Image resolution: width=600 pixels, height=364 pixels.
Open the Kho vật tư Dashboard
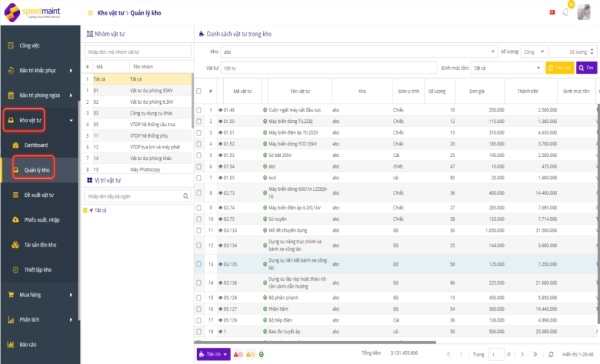tap(36, 145)
